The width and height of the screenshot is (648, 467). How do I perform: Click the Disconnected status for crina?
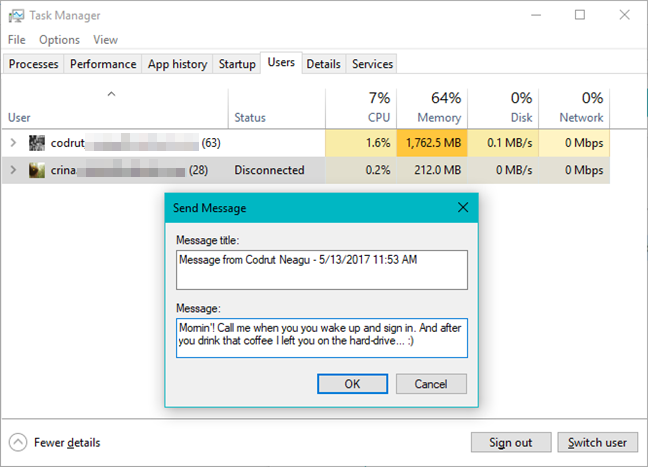(x=269, y=170)
